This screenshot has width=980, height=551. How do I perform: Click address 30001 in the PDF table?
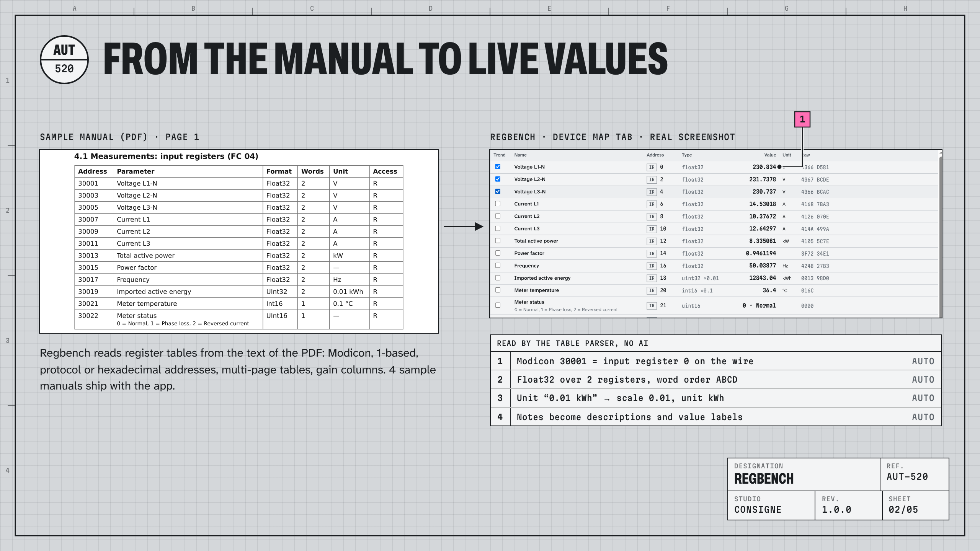click(x=88, y=183)
